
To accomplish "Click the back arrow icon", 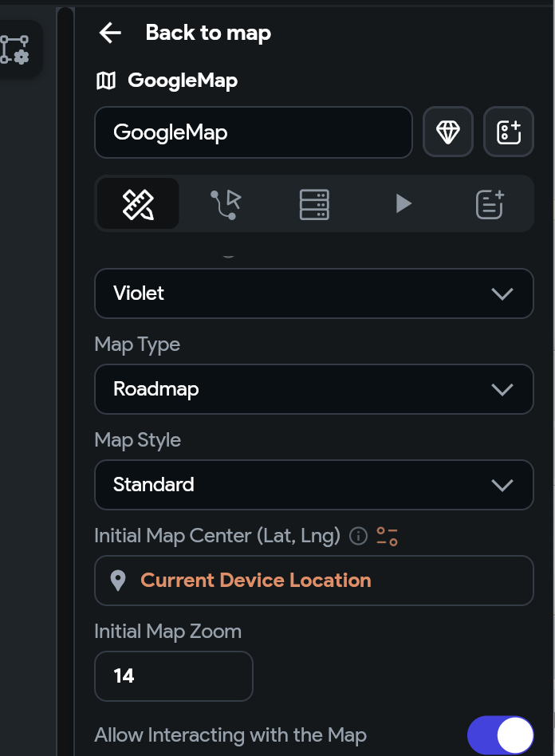I will pyautogui.click(x=110, y=33).
